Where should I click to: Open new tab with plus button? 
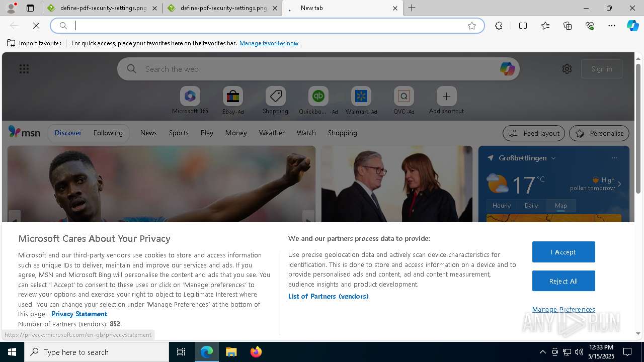(x=412, y=8)
